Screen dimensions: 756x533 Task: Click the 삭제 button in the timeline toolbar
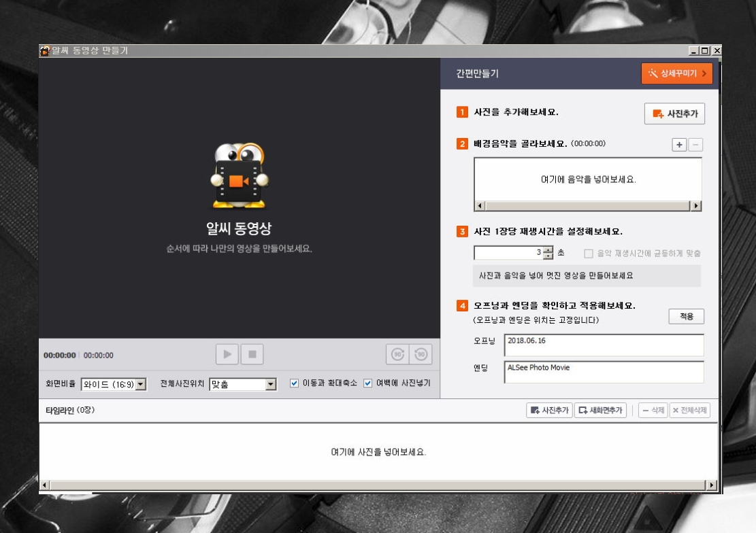tap(653, 410)
